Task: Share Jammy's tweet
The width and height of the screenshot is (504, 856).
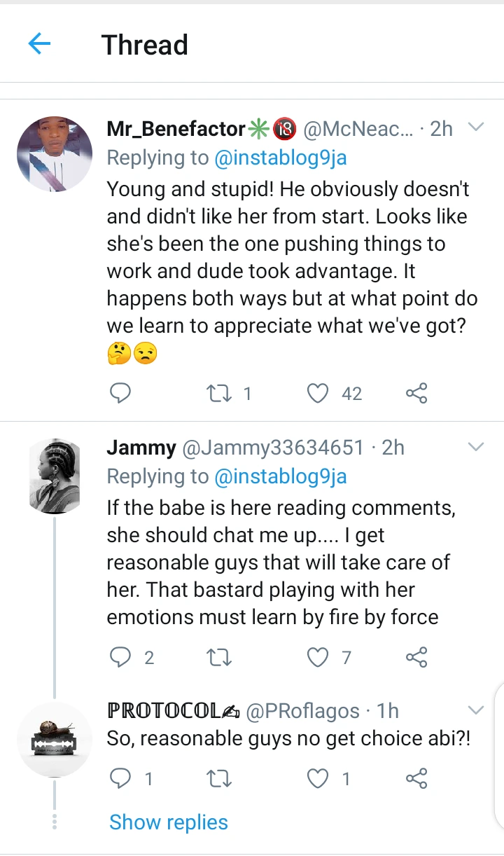Action: [x=416, y=657]
